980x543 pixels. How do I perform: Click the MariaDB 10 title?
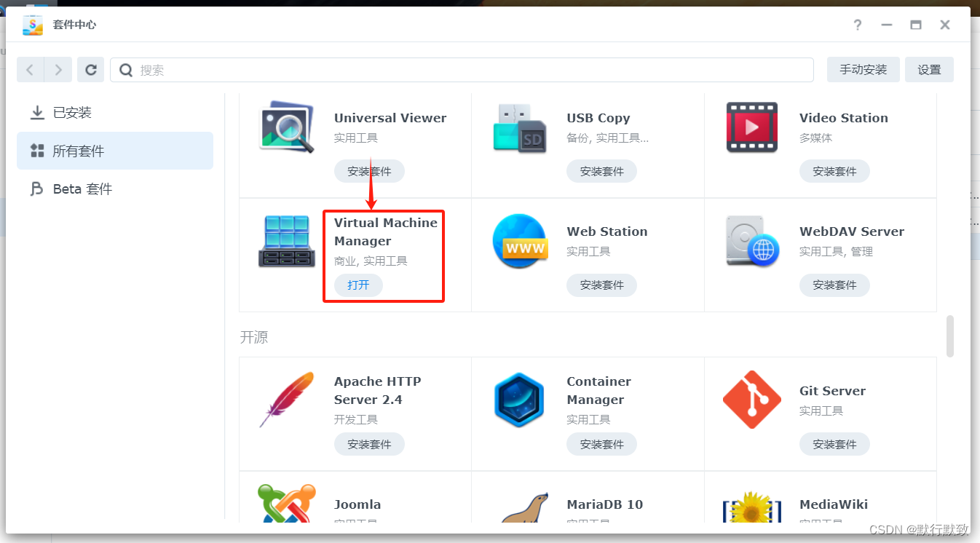605,504
